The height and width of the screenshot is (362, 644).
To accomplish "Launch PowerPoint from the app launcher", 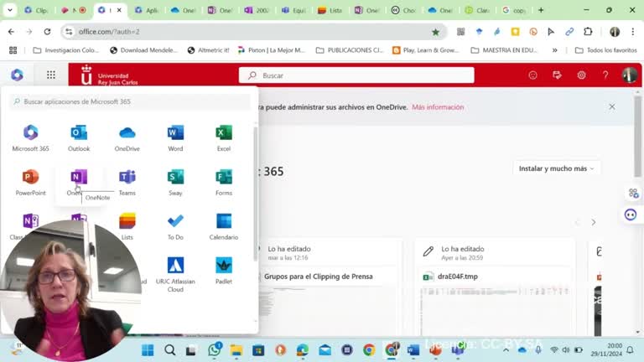I will pos(31,182).
